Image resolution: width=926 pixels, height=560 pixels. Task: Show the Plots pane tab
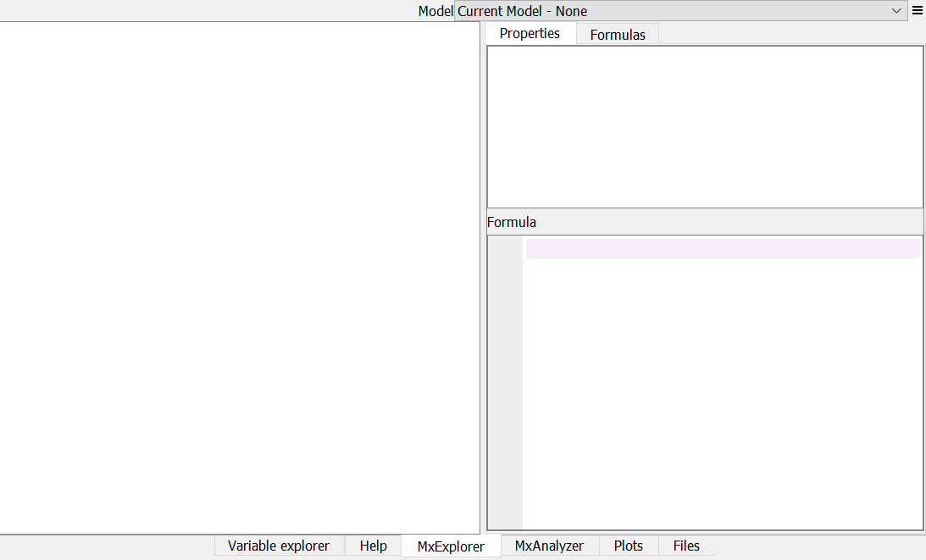[629, 546]
